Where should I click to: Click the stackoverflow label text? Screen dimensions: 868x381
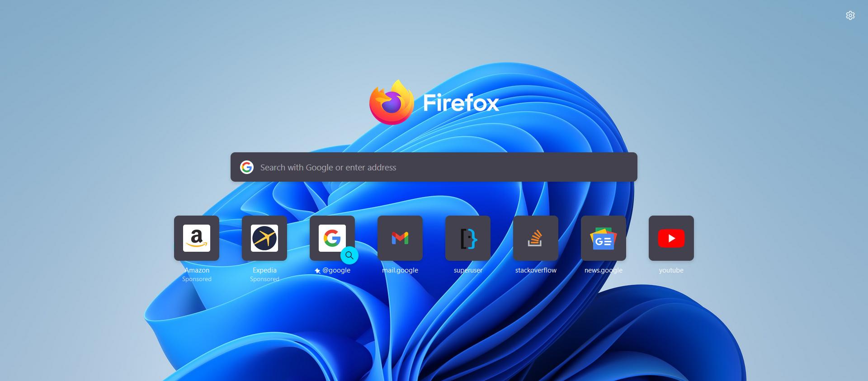(x=536, y=270)
